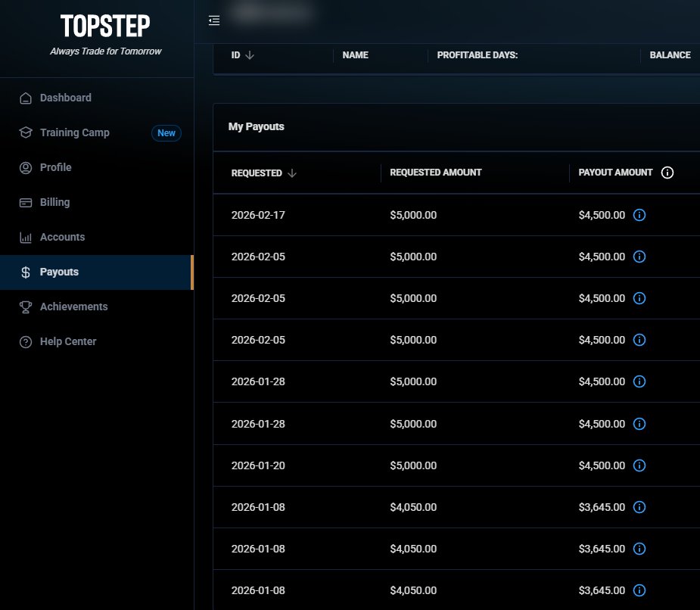
Task: Show payout details for the 2026-02-17 row
Action: [x=639, y=215]
